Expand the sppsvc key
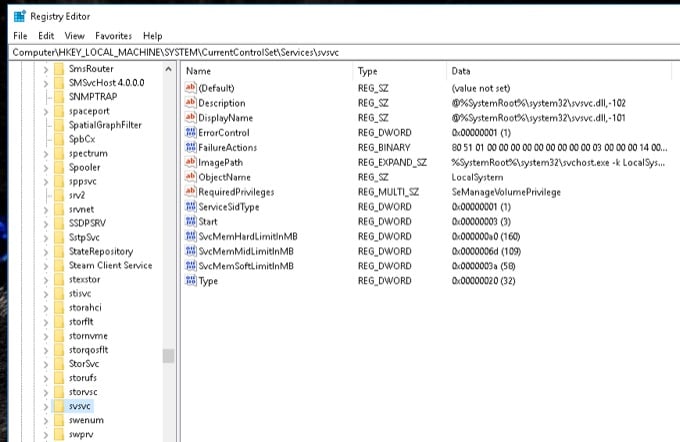Viewport: 680px width, 442px height. 46,182
